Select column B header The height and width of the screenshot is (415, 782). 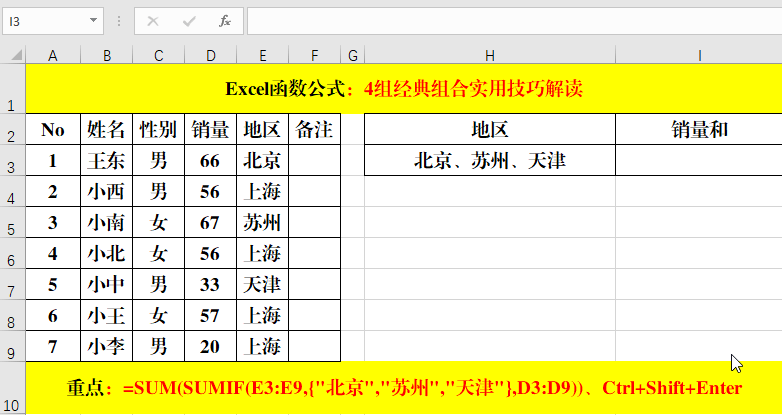click(107, 55)
